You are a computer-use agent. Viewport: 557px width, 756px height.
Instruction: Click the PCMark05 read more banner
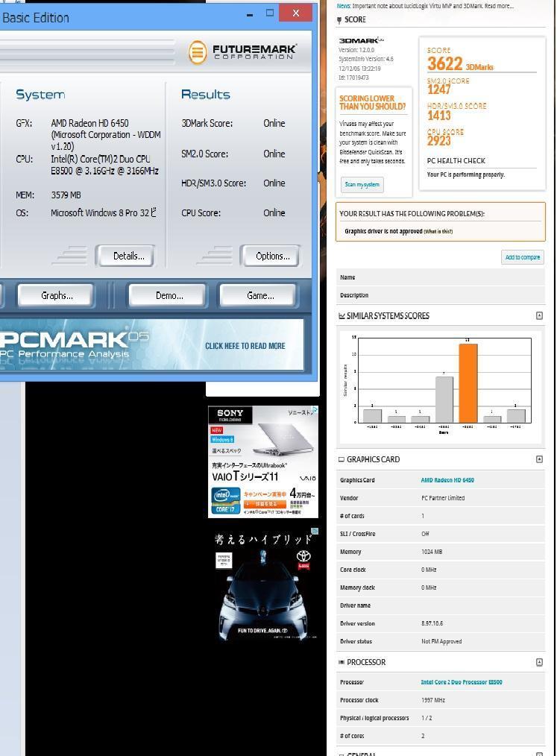coord(151,345)
